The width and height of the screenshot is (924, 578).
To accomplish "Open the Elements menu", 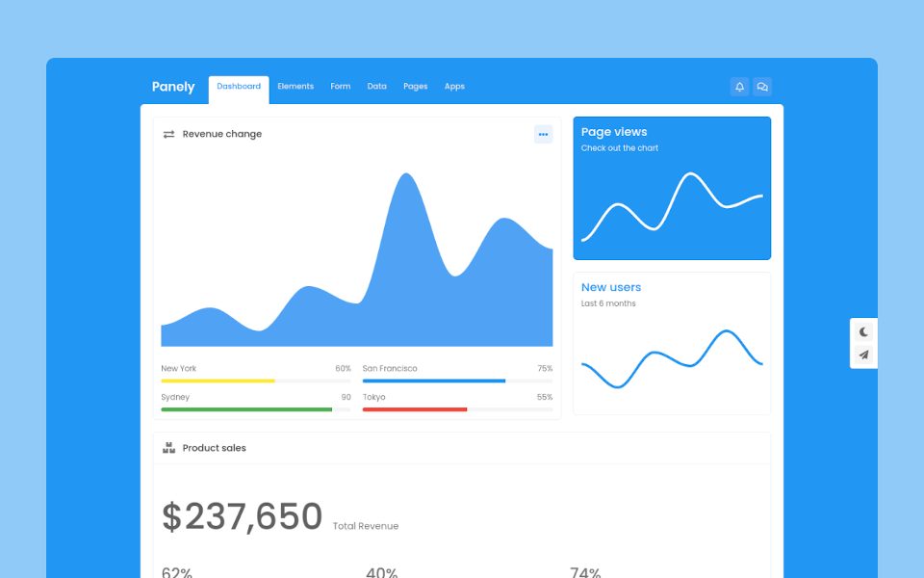I will (x=295, y=87).
